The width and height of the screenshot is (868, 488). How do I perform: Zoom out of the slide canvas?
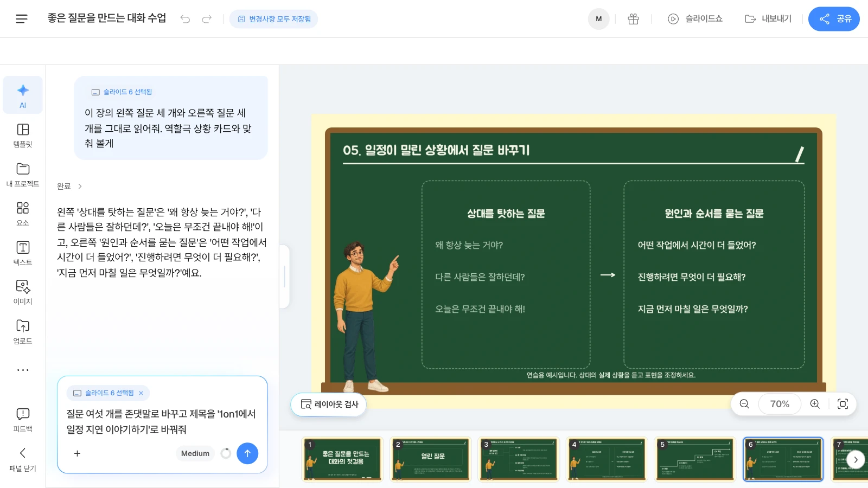(x=744, y=404)
